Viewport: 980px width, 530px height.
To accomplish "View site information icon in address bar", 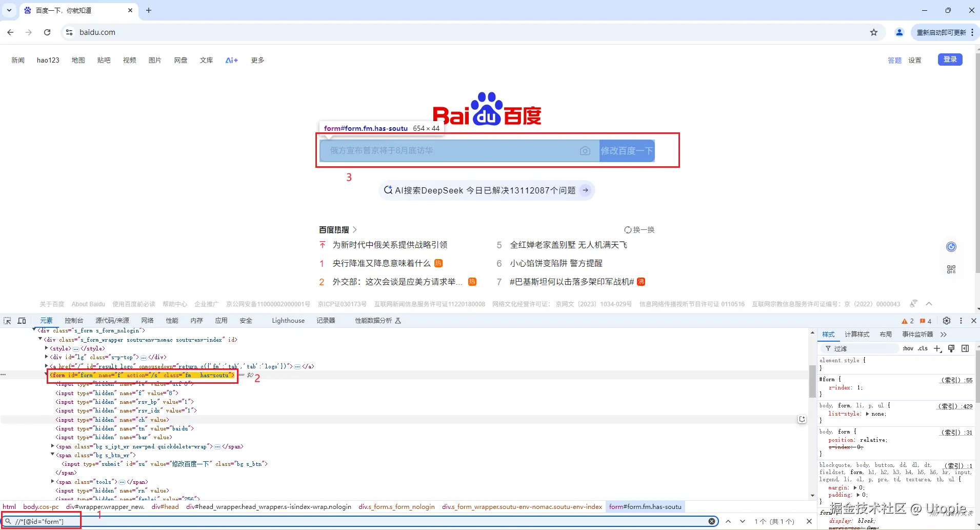I will [69, 32].
